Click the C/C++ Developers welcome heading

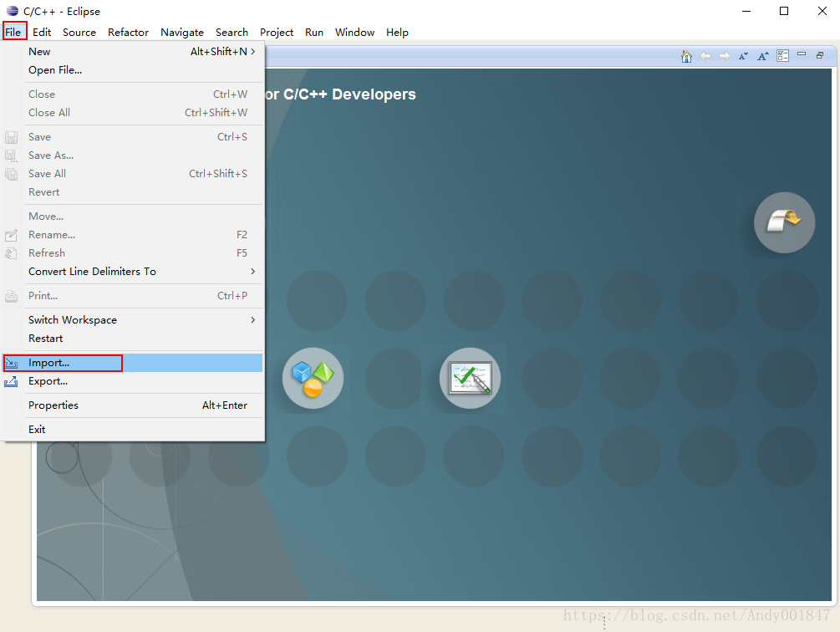pyautogui.click(x=341, y=94)
